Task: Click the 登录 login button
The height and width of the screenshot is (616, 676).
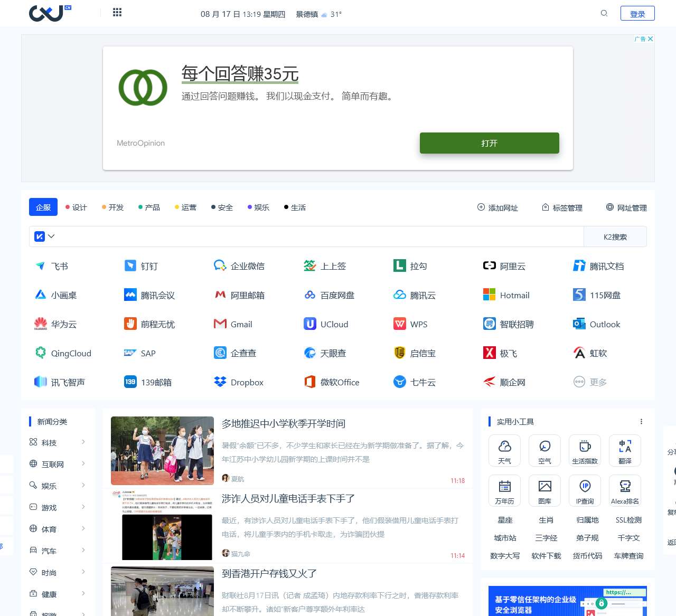Action: tap(637, 13)
